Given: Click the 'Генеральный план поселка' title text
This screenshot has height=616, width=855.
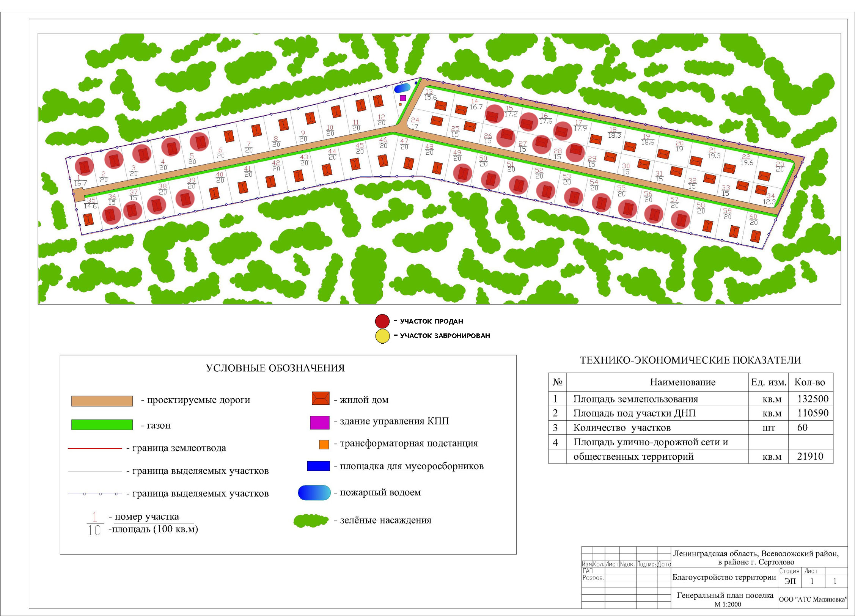Looking at the screenshot, I should coord(725,596).
